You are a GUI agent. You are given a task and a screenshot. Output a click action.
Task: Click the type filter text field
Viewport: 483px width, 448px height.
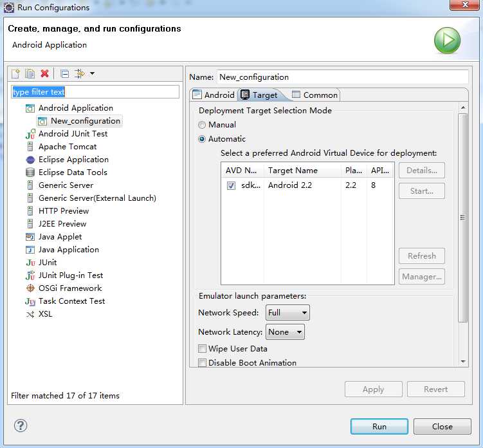pos(95,92)
